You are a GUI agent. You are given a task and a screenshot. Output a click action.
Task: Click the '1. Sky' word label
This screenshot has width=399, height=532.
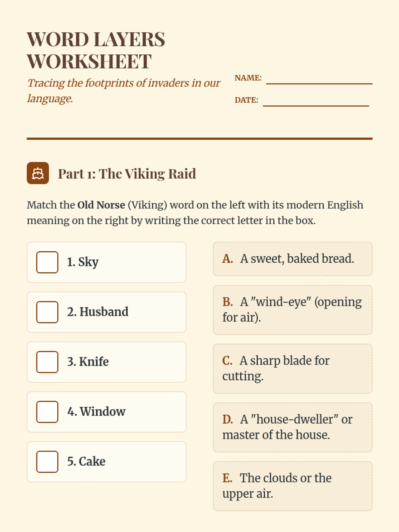point(83,262)
